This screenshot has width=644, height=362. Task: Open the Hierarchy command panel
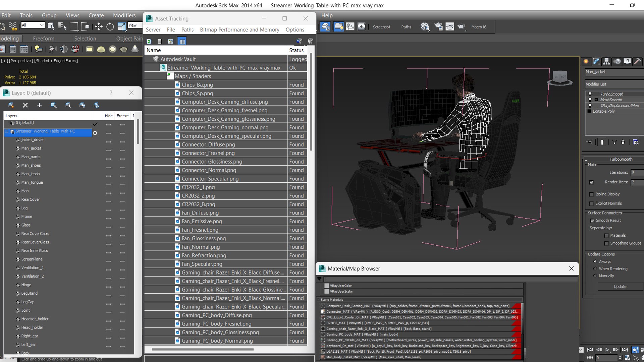pyautogui.click(x=606, y=61)
